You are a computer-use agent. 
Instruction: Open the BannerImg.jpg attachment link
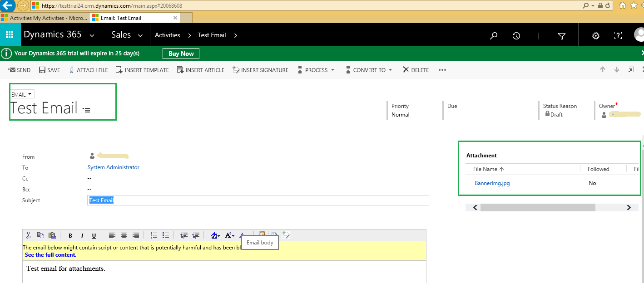pos(492,183)
